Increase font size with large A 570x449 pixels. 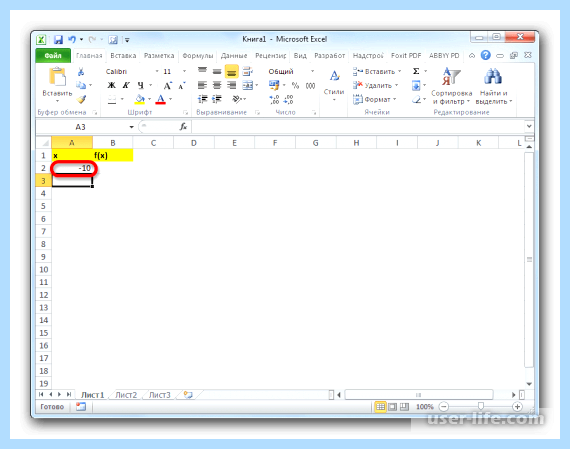pos(167,86)
